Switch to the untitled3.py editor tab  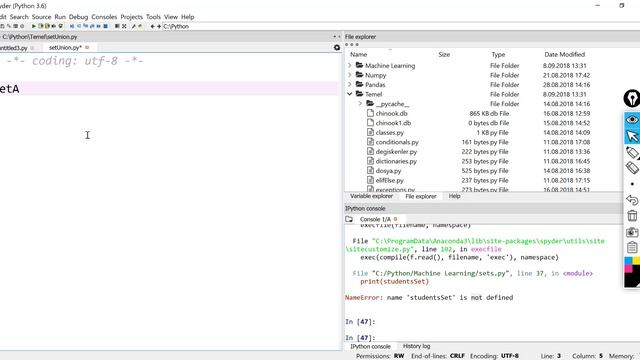[13, 48]
